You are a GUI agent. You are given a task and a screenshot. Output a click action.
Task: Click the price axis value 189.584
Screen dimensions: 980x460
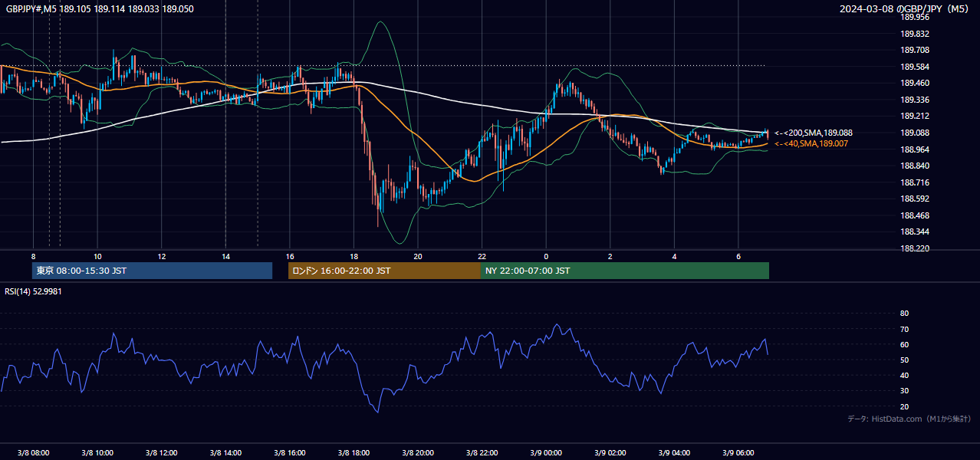[x=915, y=67]
